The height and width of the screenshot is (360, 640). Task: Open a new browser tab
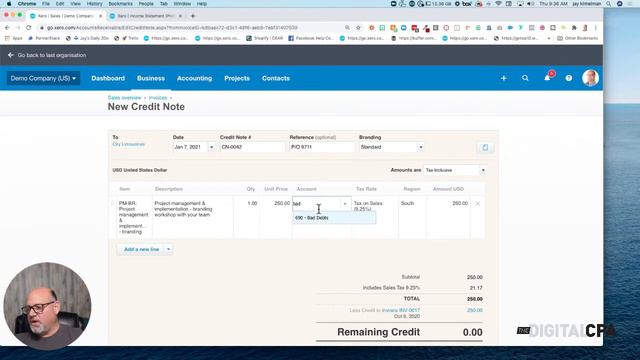click(193, 16)
